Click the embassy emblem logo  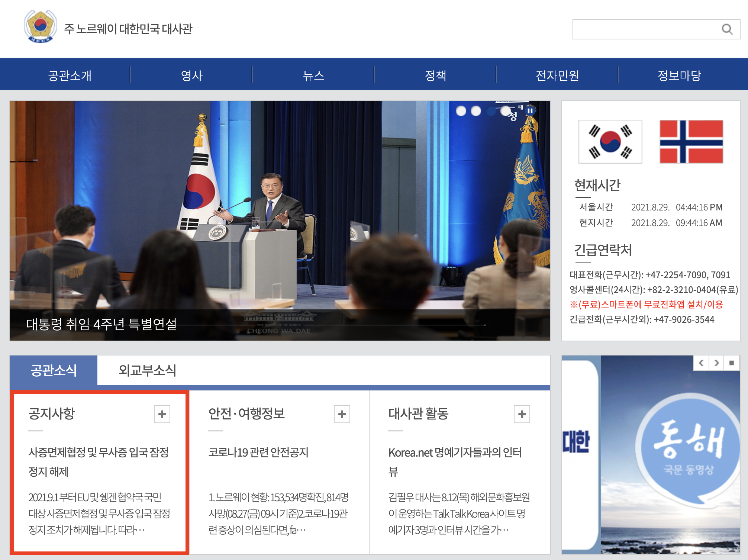pos(40,27)
